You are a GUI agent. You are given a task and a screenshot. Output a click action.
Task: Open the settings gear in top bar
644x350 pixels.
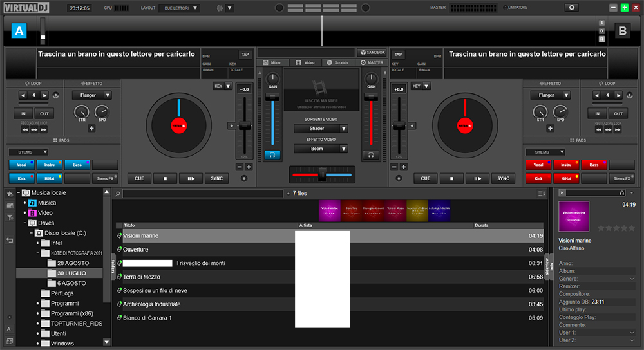(x=571, y=7)
